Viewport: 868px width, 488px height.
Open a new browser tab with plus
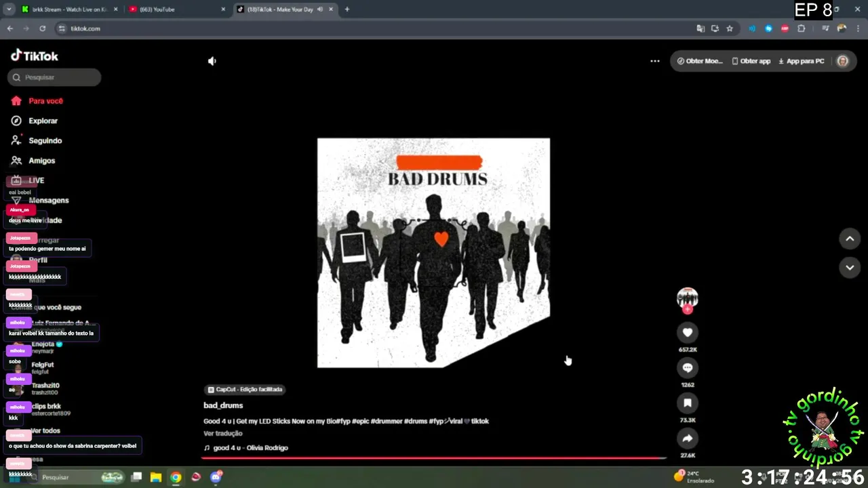(347, 9)
